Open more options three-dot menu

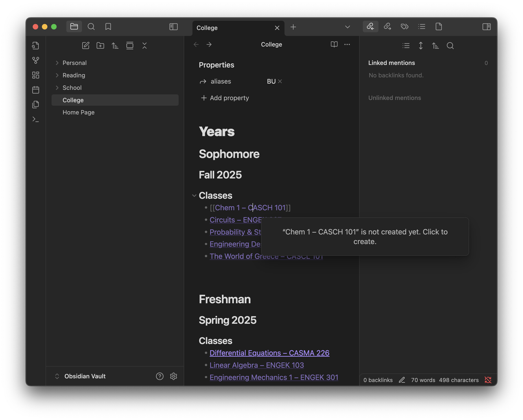(x=347, y=44)
